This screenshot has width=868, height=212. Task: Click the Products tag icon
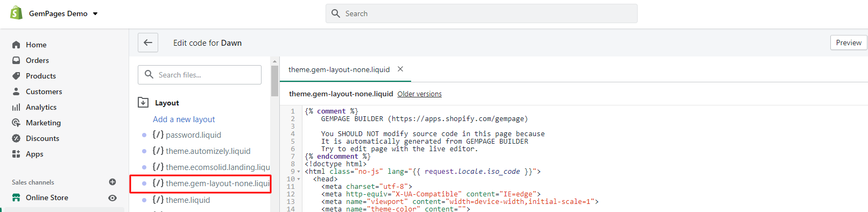point(16,76)
